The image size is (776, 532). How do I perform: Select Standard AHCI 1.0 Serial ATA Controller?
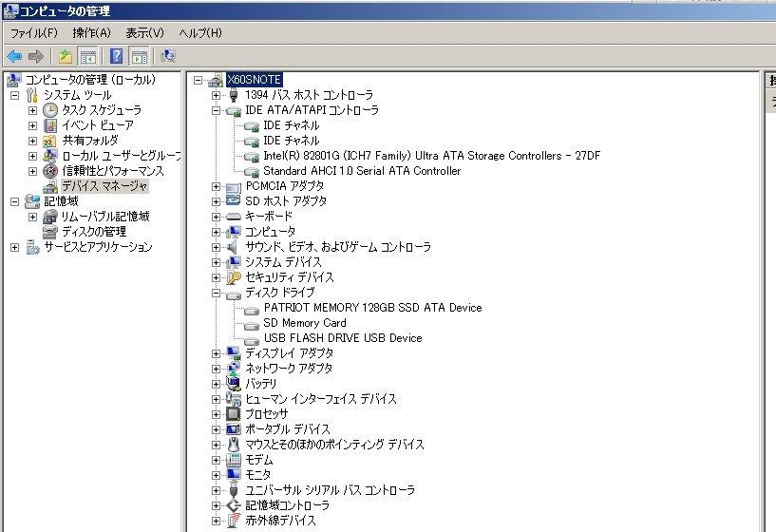(x=362, y=171)
